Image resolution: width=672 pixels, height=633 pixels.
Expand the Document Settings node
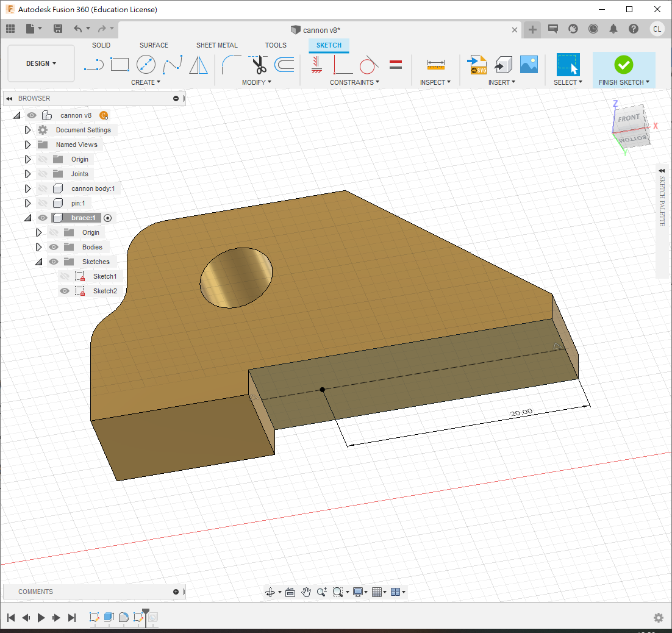(27, 130)
